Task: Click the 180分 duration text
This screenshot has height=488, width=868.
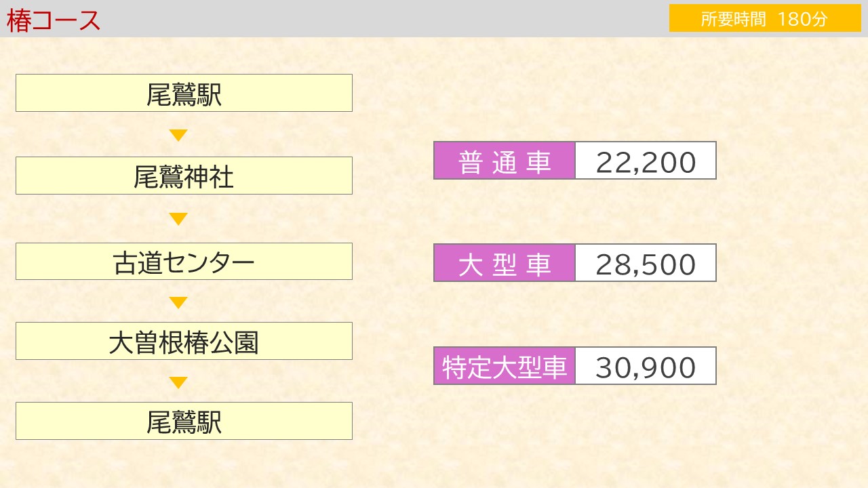Action: [803, 19]
